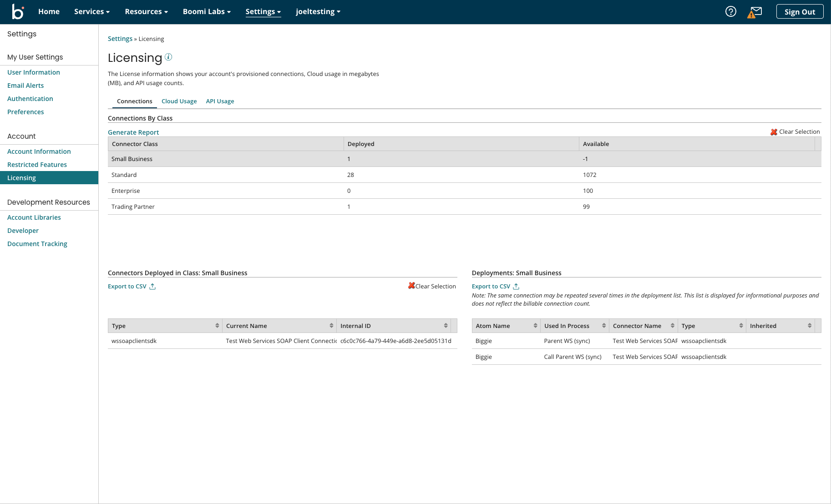Click the Sign Out button
The width and height of the screenshot is (831, 504).
800,12
